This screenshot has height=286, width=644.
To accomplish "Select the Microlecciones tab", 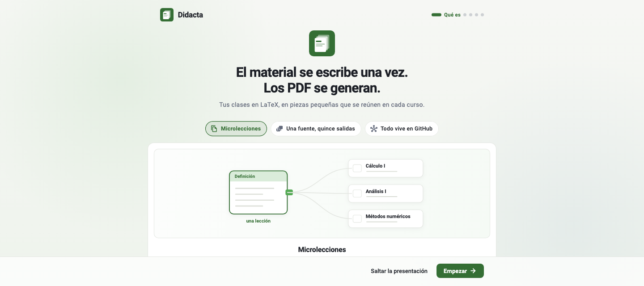I will click(x=236, y=129).
